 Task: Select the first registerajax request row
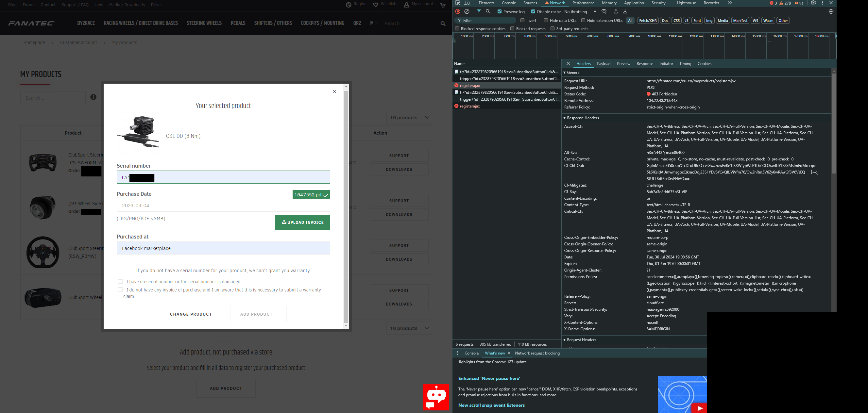[x=506, y=86]
